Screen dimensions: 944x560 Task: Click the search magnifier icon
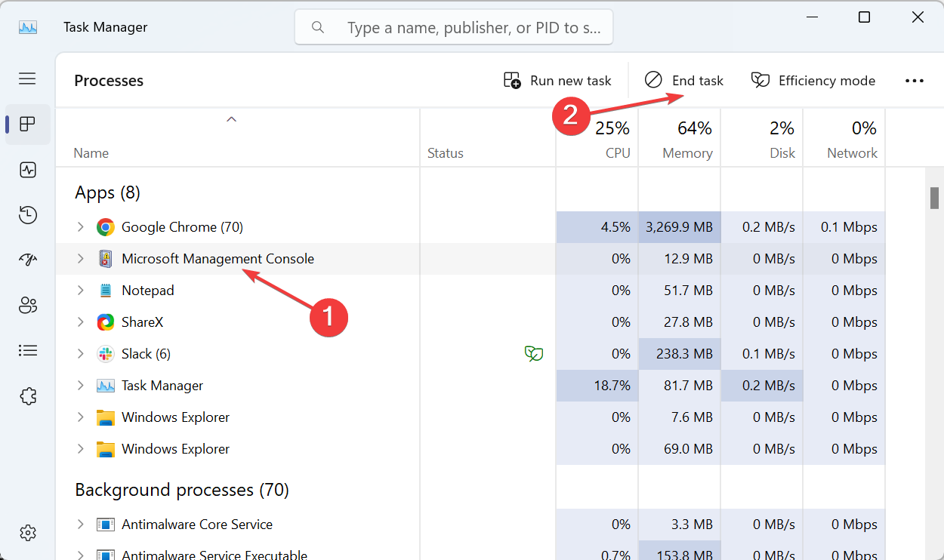pos(318,27)
